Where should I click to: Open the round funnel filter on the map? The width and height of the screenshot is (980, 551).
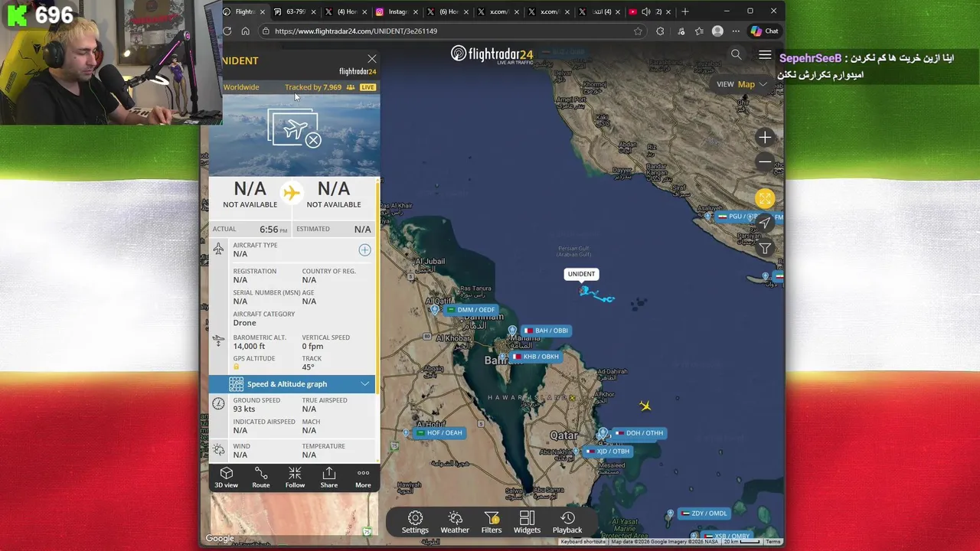(x=765, y=248)
